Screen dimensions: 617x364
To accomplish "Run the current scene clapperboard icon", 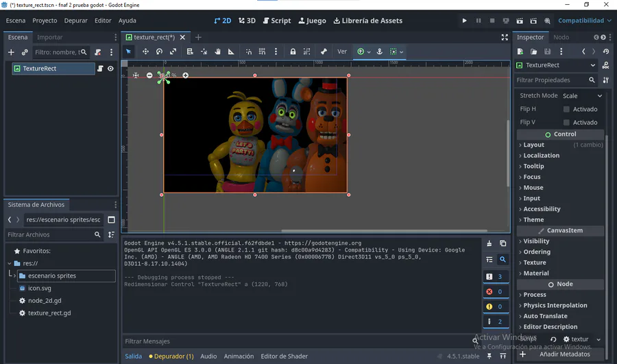I will coord(520,21).
